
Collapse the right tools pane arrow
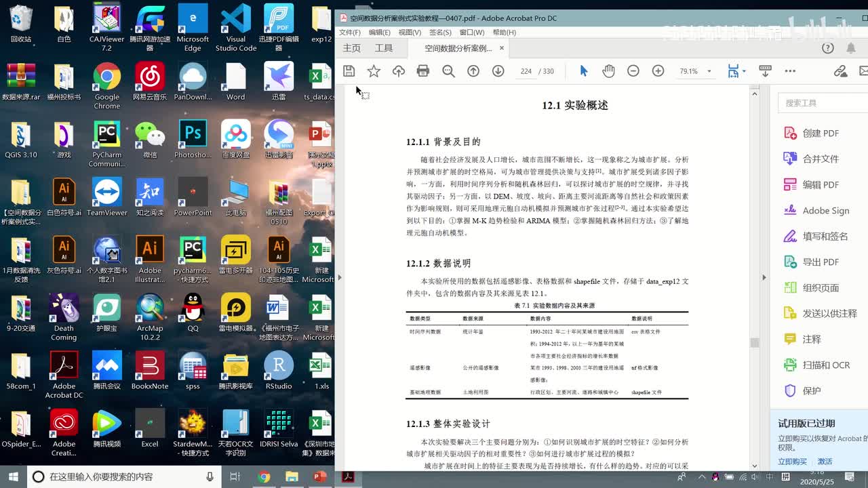click(764, 277)
